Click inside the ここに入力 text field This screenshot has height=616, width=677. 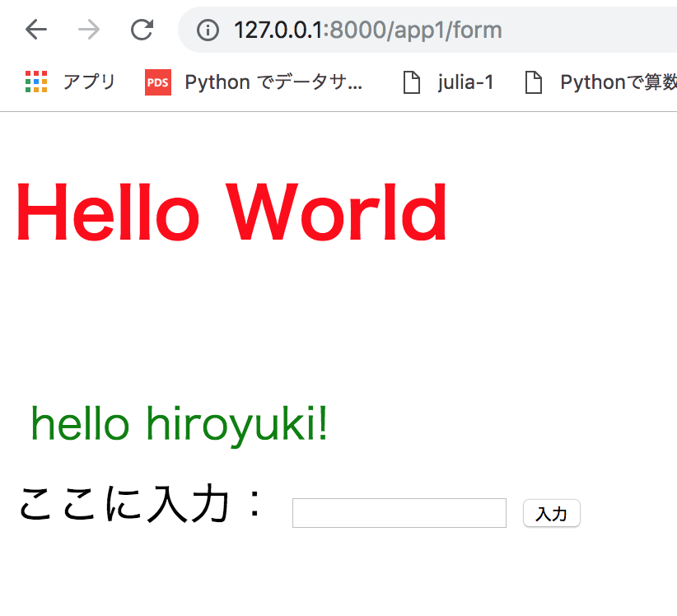[x=399, y=512]
